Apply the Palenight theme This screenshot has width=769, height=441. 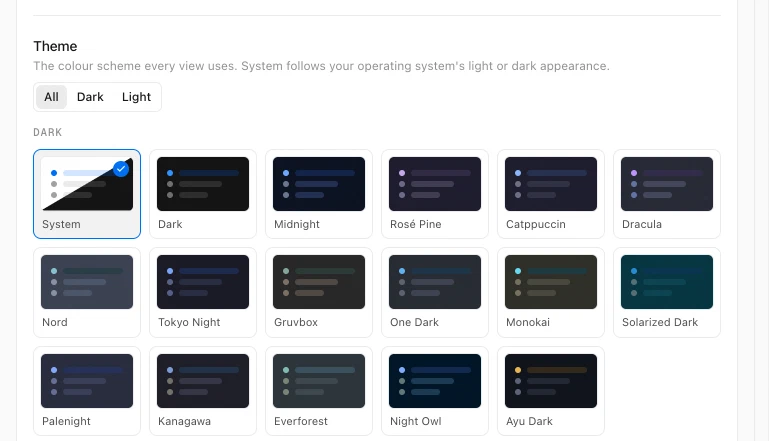[87, 391]
